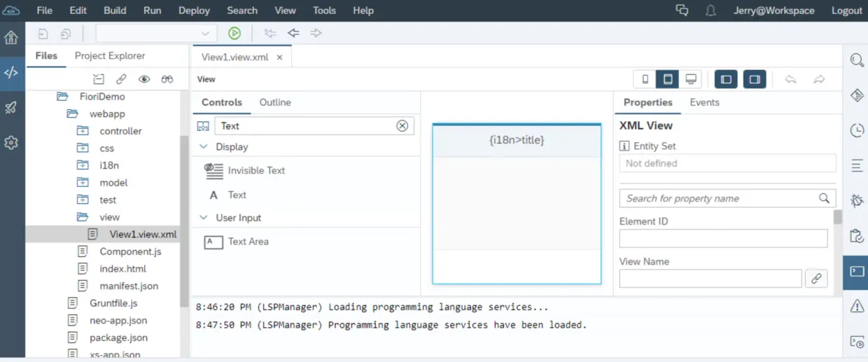Image resolution: width=868 pixels, height=362 pixels.
Task: Open Preferences gear icon in left sidebar
Action: point(11,142)
